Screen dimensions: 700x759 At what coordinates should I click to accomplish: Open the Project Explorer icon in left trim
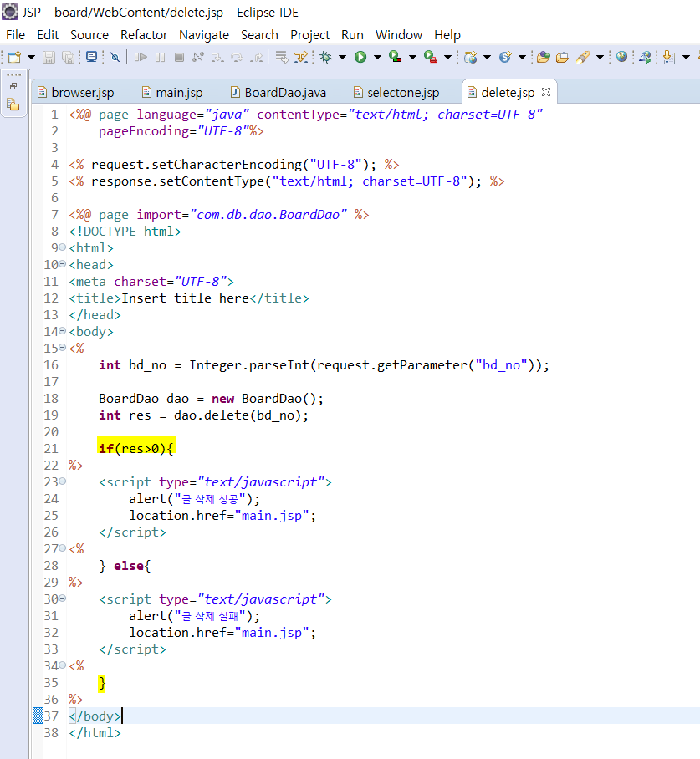pyautogui.click(x=13, y=104)
